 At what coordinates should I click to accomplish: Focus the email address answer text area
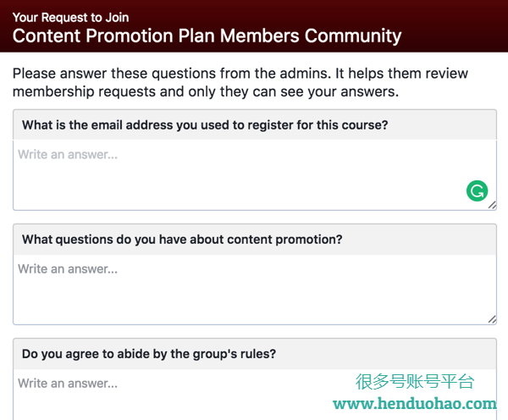coord(255,175)
